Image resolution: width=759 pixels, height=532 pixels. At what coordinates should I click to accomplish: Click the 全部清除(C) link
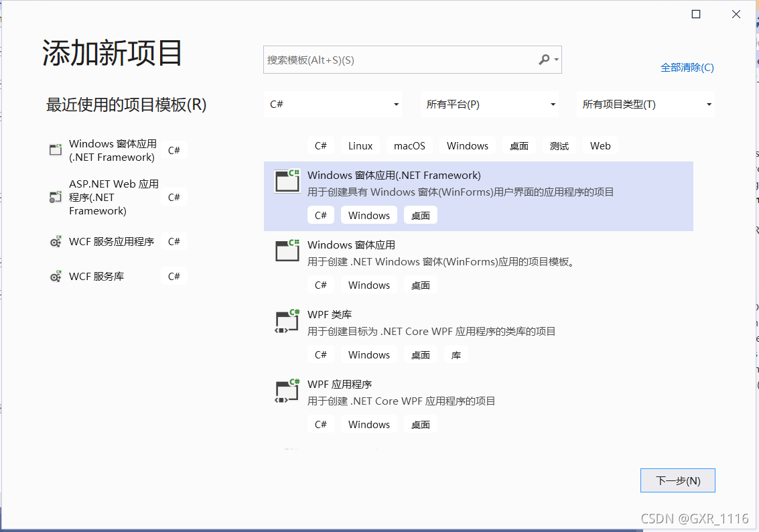coord(687,67)
